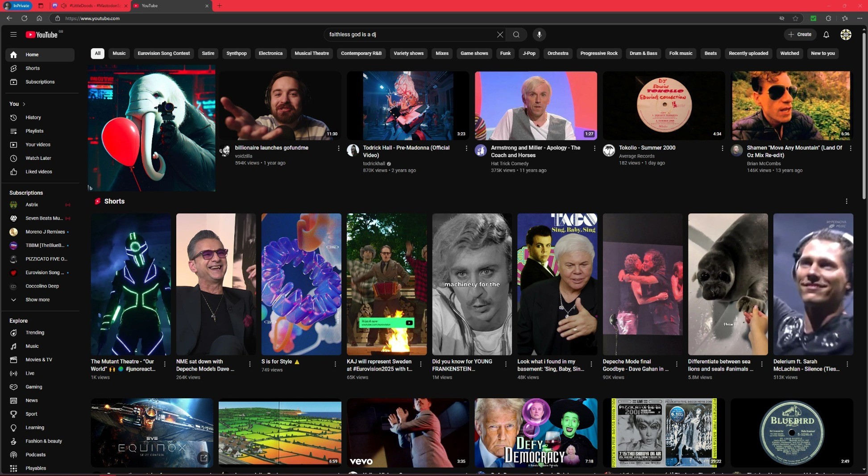The image size is (868, 476).
Task: Click the Create button
Action: tap(800, 34)
